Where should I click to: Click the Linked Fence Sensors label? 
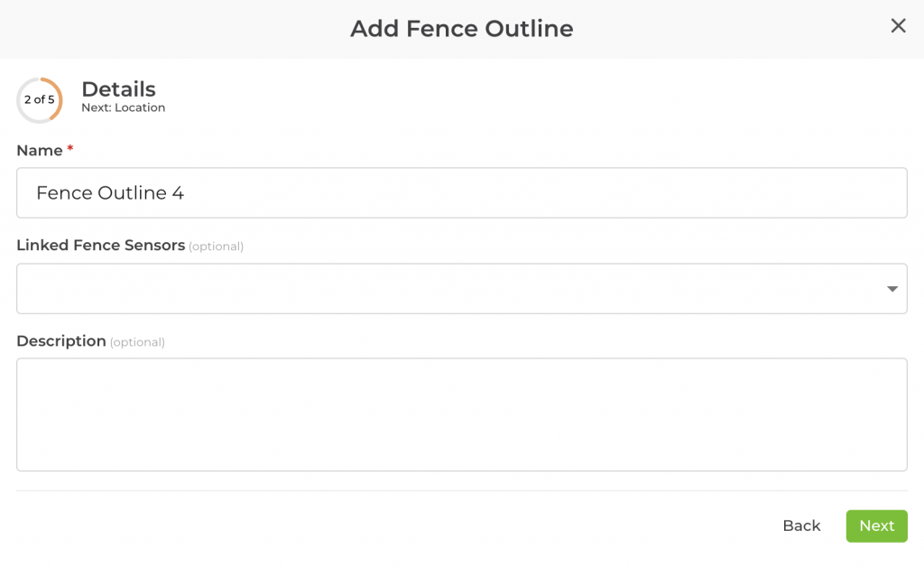point(100,246)
